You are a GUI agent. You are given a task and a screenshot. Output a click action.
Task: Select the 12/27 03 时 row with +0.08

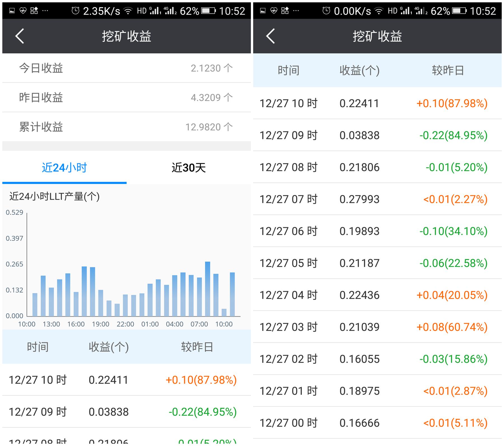coord(377,327)
